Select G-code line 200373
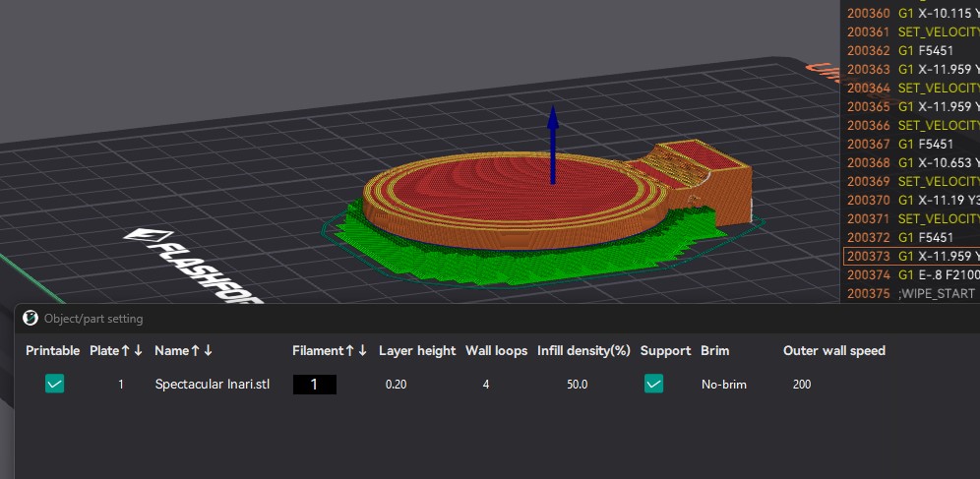The width and height of the screenshot is (980, 479). pos(912,257)
